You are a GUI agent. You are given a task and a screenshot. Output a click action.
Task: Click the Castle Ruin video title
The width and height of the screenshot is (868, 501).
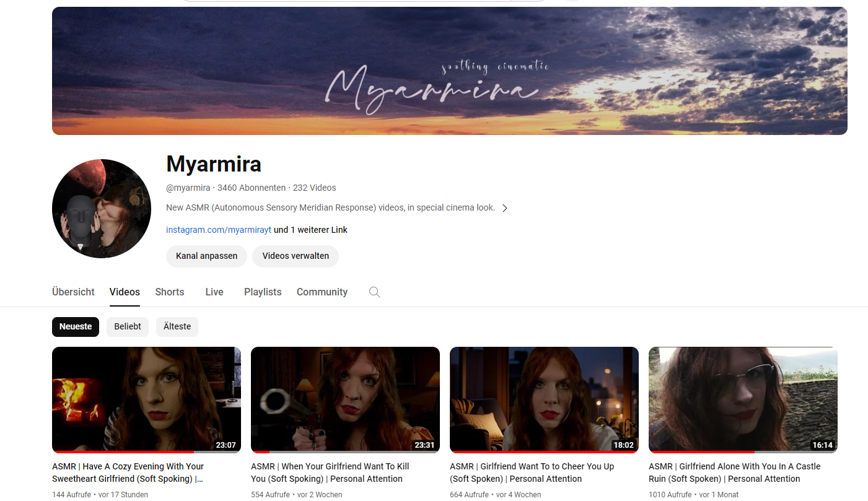click(734, 473)
